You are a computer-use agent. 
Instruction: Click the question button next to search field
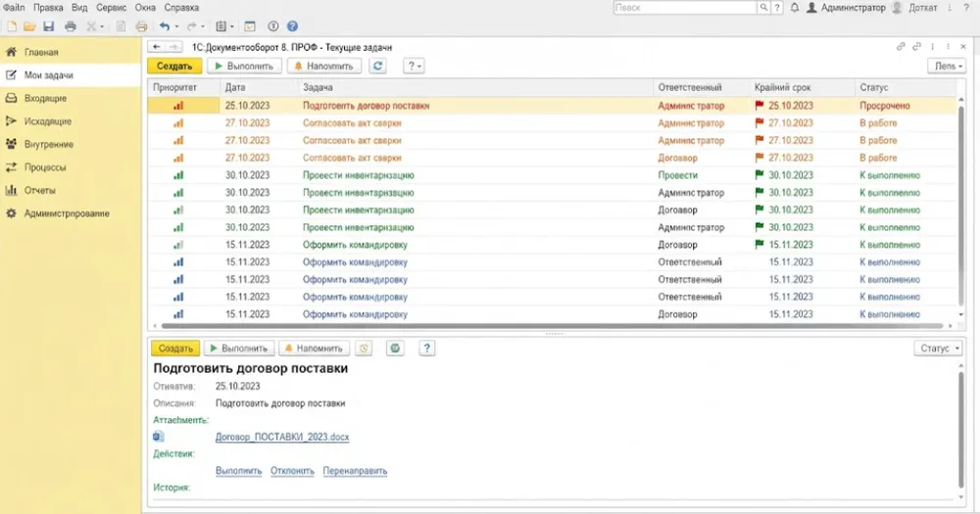click(777, 8)
